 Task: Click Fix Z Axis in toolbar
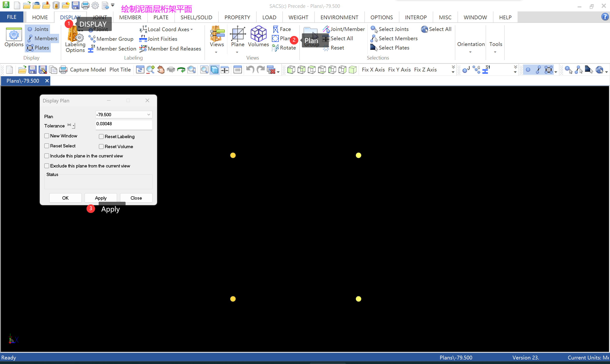425,70
